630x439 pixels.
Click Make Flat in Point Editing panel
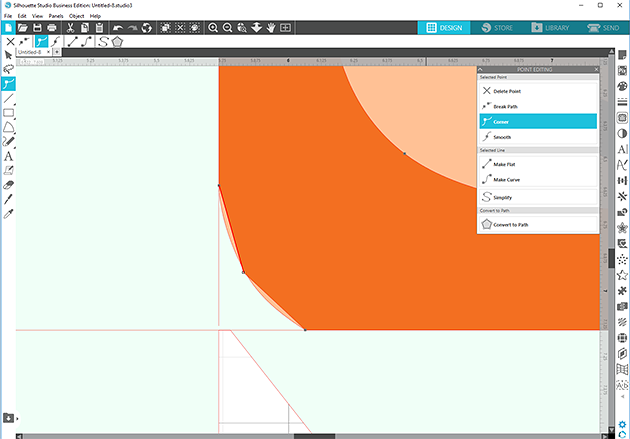(538, 164)
